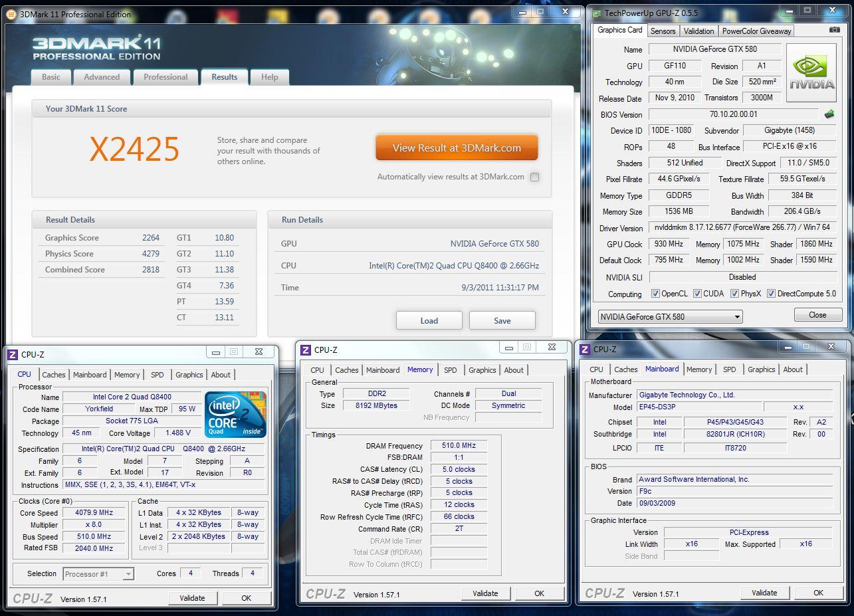The image size is (854, 616).
Task: Click the Save button in Run Details
Action: 502,320
